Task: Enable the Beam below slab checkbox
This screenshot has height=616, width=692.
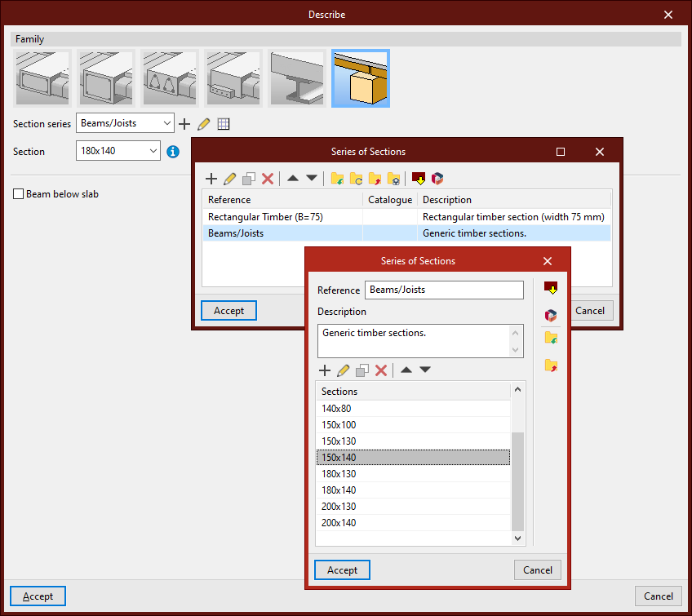Action: [x=18, y=193]
